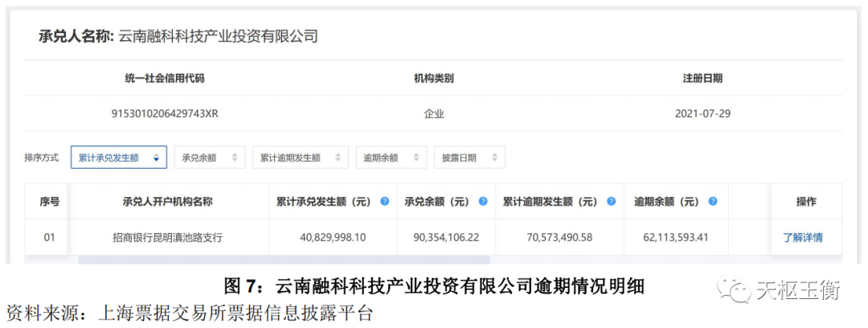Click the registration date 2021-07-29
The width and height of the screenshot is (868, 328).
[702, 113]
